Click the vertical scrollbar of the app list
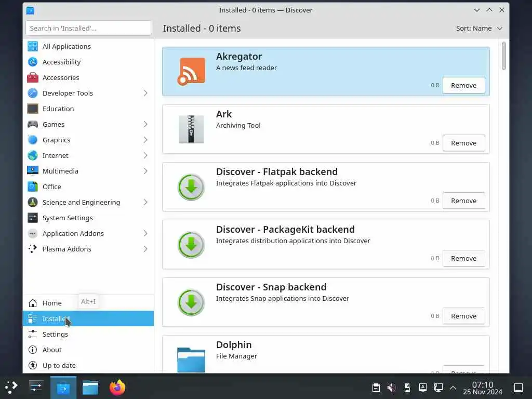Viewport: 532px width, 399px height. tap(503, 56)
